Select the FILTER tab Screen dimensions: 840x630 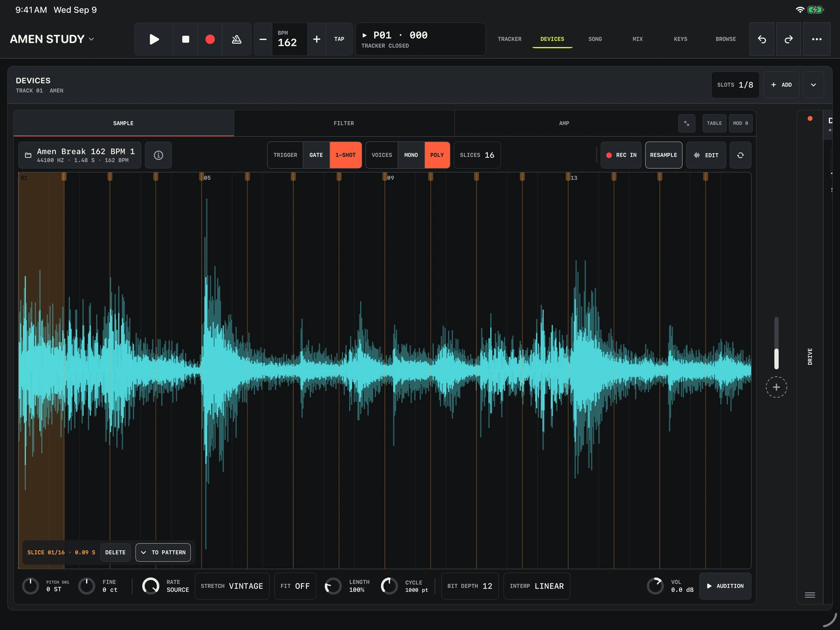pyautogui.click(x=344, y=123)
